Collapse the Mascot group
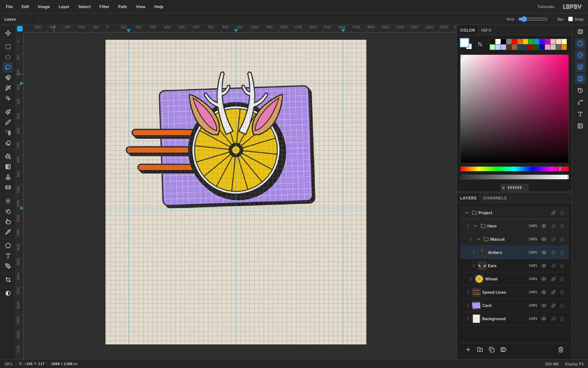This screenshot has height=368, width=588. [478, 239]
